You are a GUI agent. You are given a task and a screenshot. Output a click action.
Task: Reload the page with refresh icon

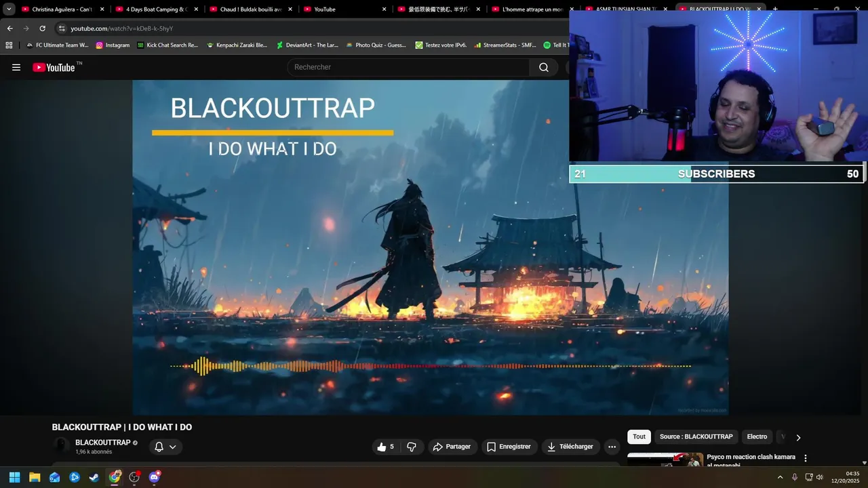tap(42, 28)
